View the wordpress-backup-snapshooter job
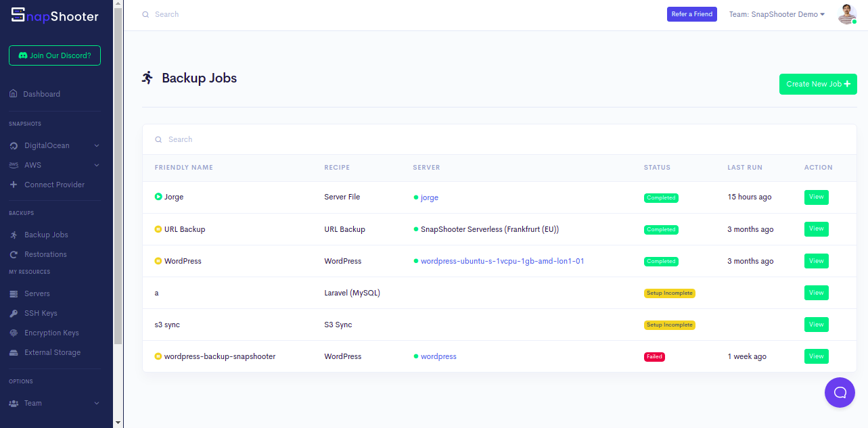Viewport: 868px width, 428px height. coord(817,356)
